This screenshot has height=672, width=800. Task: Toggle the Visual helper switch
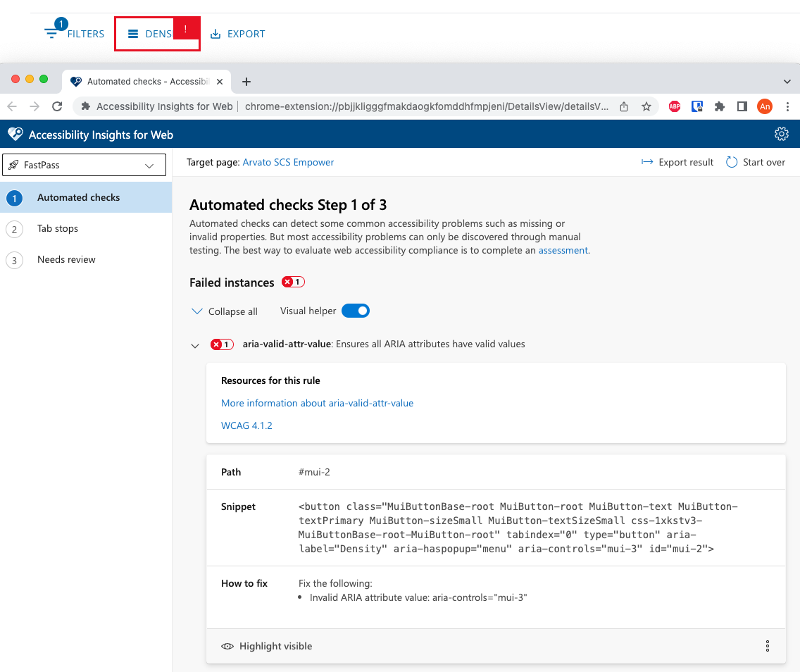click(x=356, y=311)
